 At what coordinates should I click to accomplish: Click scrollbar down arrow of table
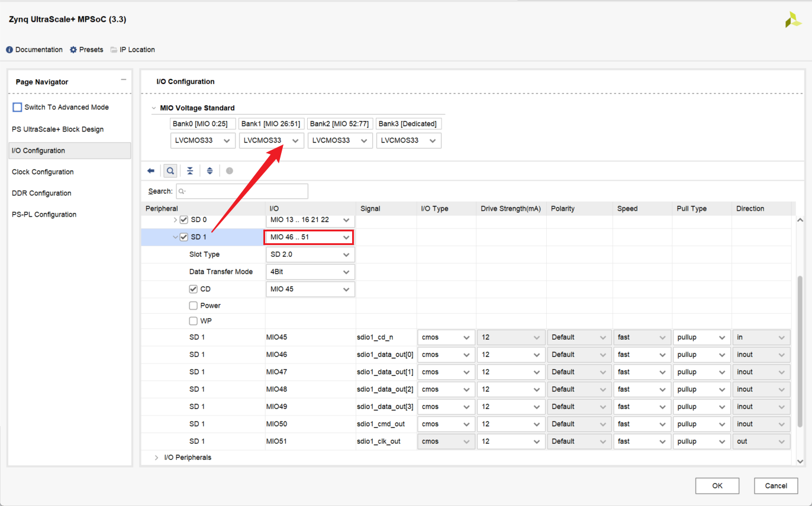point(800,461)
